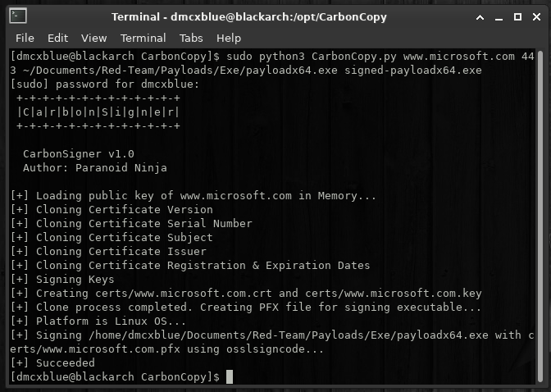The image size is (551, 392).
Task: Click 'Cloning Certificate Subject' line
Action: coord(112,238)
